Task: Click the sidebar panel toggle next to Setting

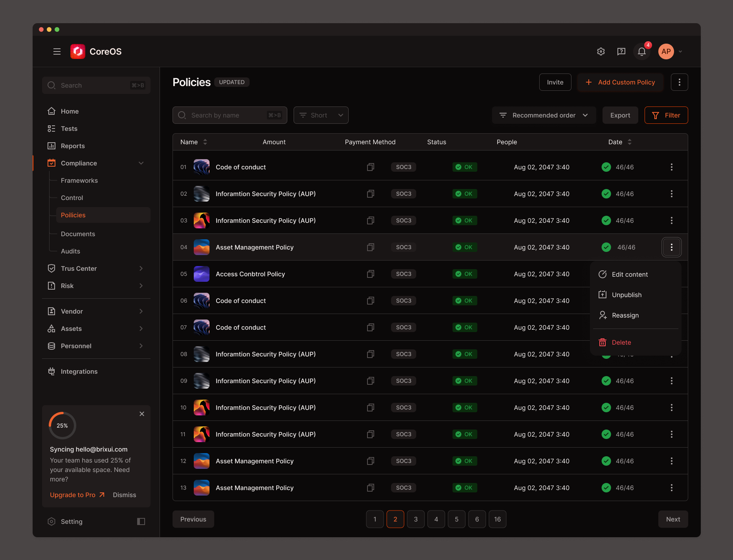Action: [x=141, y=521]
